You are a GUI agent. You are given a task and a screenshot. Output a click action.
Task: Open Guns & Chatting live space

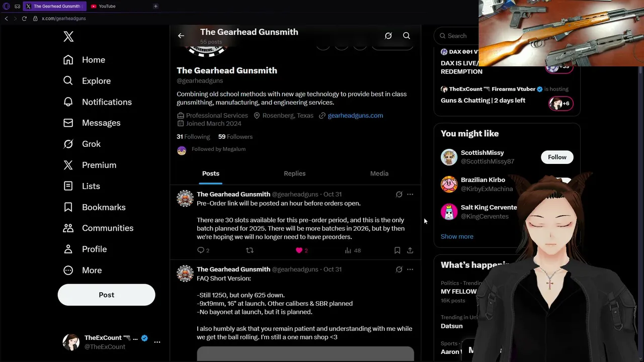coord(483,101)
